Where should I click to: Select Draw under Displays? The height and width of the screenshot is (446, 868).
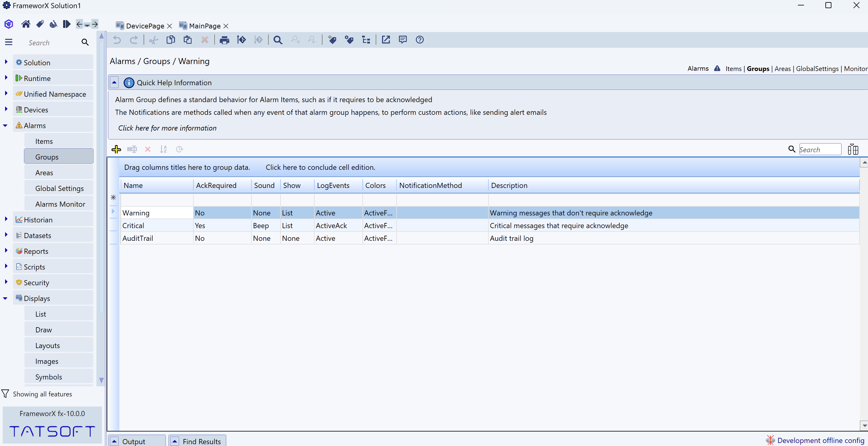(59, 330)
